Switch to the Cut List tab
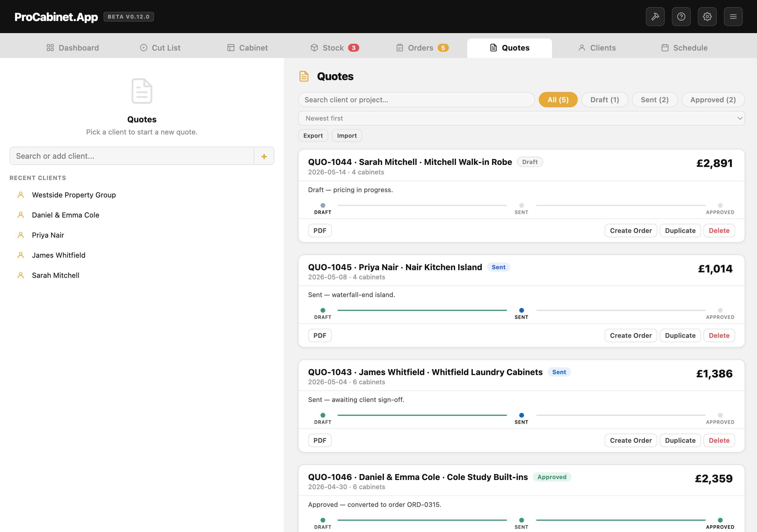This screenshot has width=757, height=532. [x=160, y=48]
